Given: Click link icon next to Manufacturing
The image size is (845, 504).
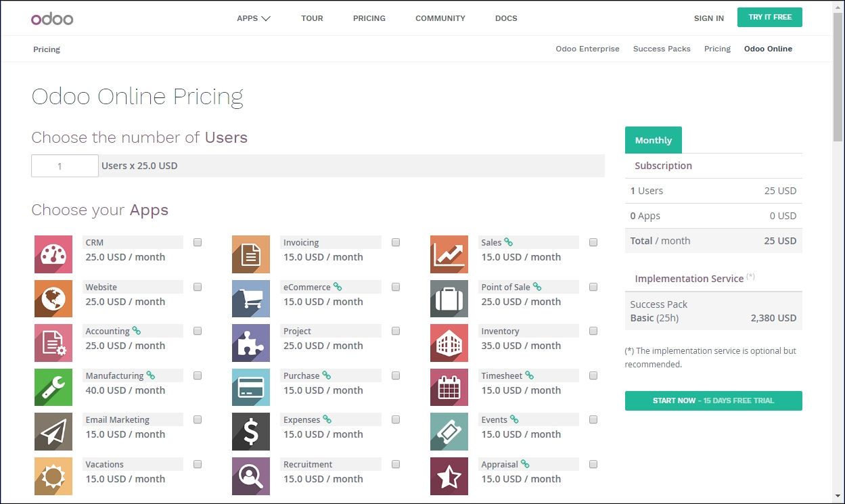Looking at the screenshot, I should pos(151,375).
